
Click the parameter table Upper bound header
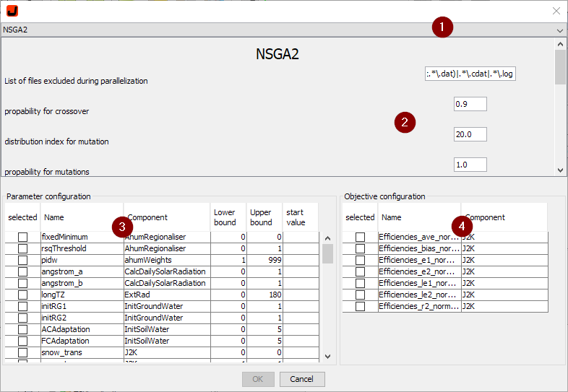click(x=264, y=217)
